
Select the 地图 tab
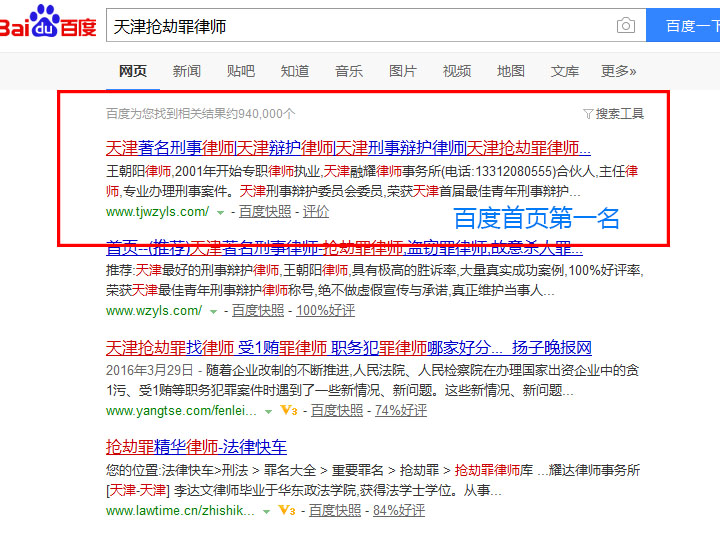coord(511,71)
